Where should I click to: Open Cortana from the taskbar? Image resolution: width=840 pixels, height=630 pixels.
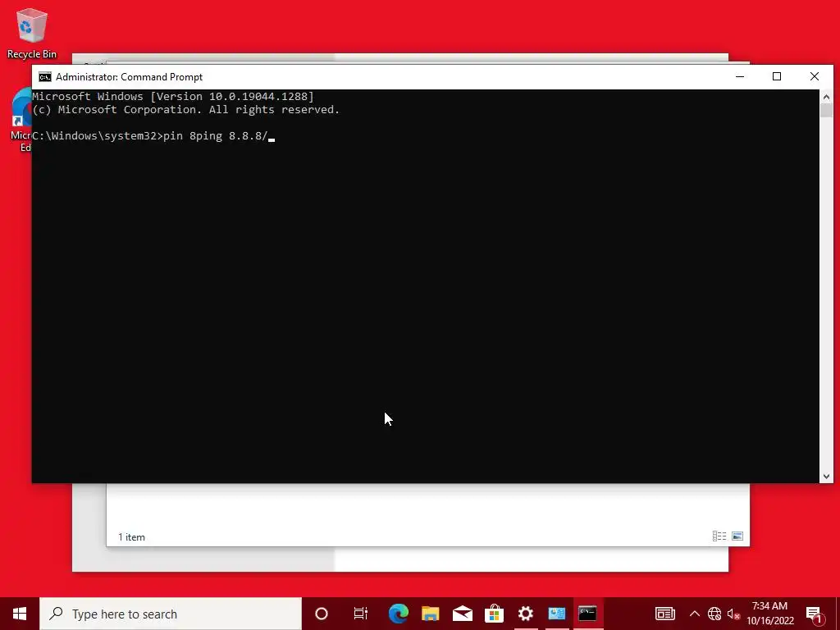[x=322, y=614]
